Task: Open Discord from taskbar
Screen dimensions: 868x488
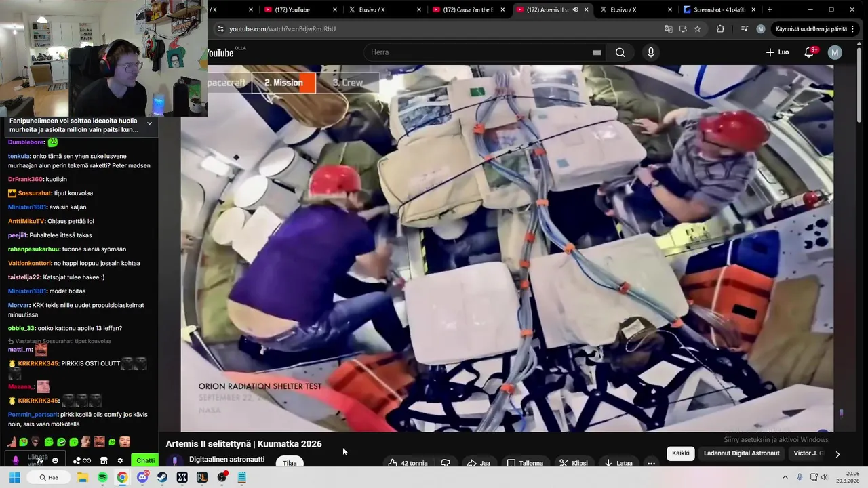Action: [142, 478]
